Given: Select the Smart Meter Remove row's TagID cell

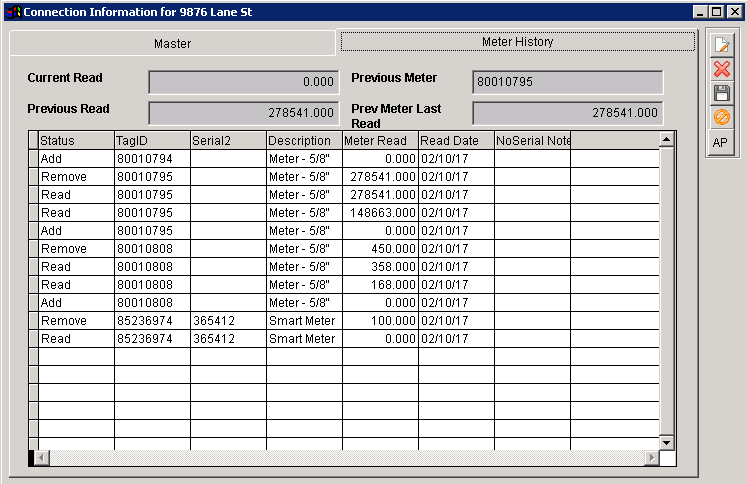Looking at the screenshot, I should (152, 321).
